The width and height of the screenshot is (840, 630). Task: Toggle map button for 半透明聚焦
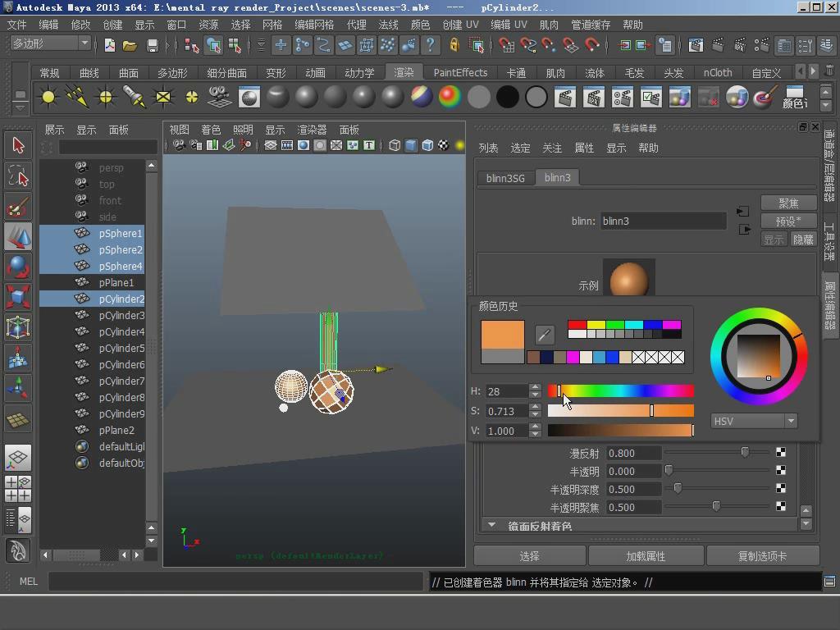(x=781, y=506)
